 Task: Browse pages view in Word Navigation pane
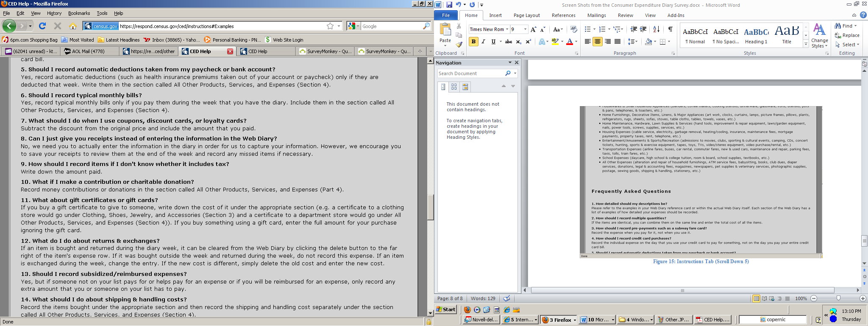[x=454, y=87]
